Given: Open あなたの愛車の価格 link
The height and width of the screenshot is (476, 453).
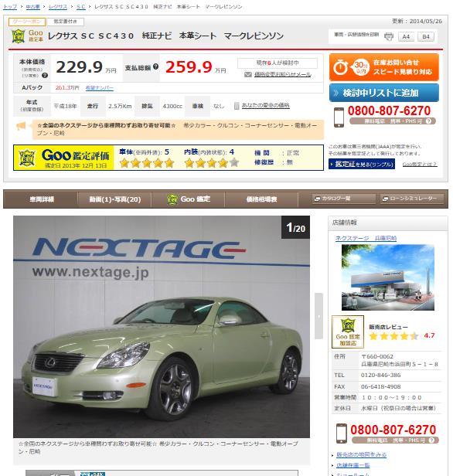Looking at the screenshot, I should point(265,105).
